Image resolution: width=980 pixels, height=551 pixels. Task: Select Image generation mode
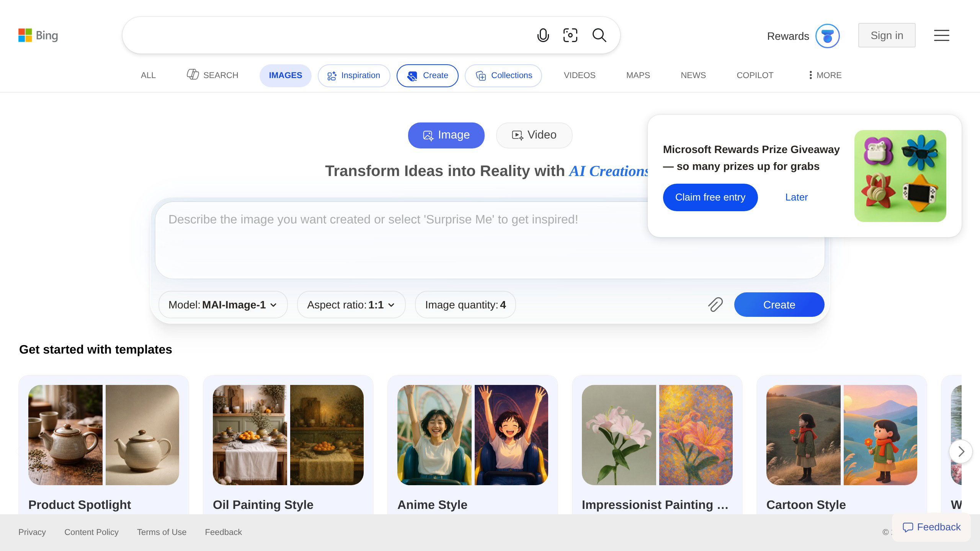(x=446, y=135)
